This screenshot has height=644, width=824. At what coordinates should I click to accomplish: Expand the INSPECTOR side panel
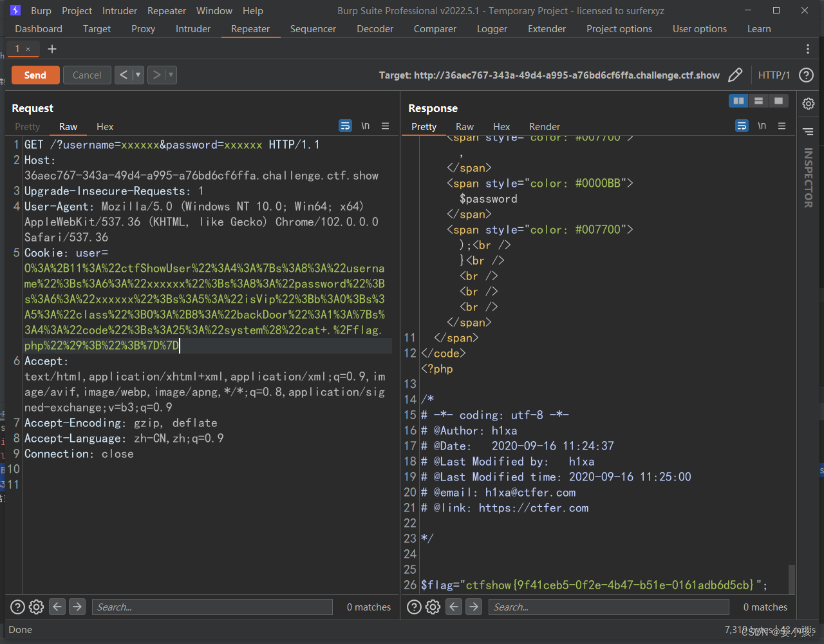click(x=809, y=178)
